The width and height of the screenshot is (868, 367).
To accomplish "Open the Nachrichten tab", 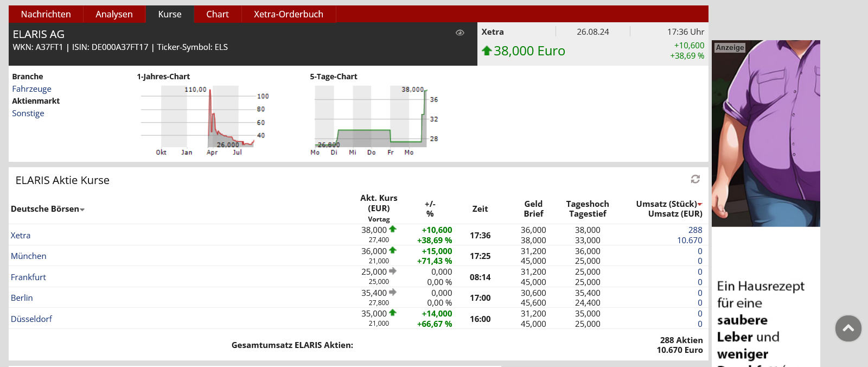I will click(46, 14).
